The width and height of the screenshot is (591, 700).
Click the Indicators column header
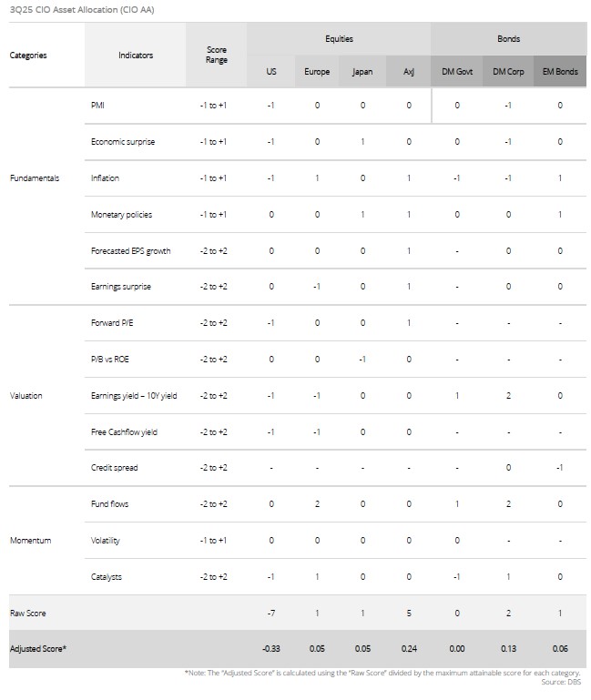(x=136, y=55)
